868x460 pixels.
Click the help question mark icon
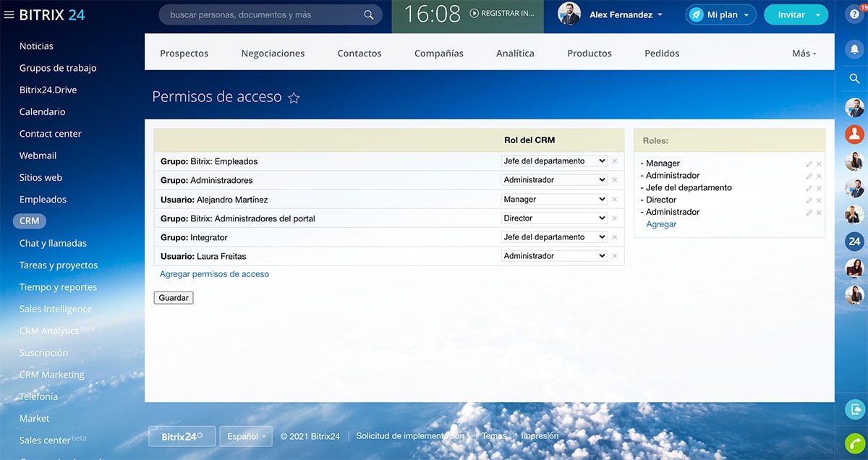tap(854, 14)
